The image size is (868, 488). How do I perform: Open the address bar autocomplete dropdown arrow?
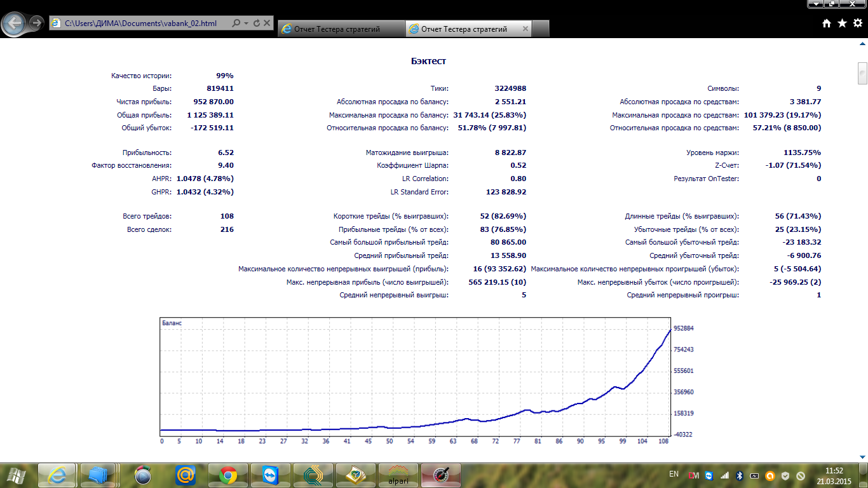tap(246, 23)
